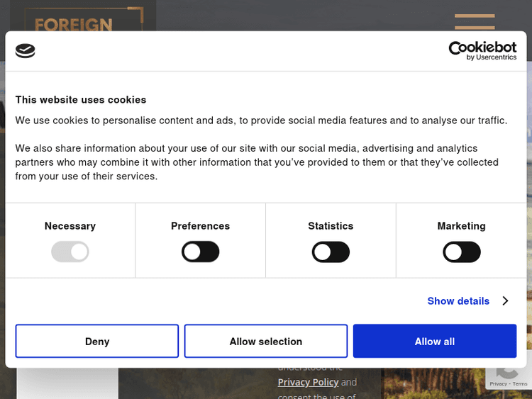This screenshot has height=399, width=532.
Task: Click the Show details link
Action: 458,301
